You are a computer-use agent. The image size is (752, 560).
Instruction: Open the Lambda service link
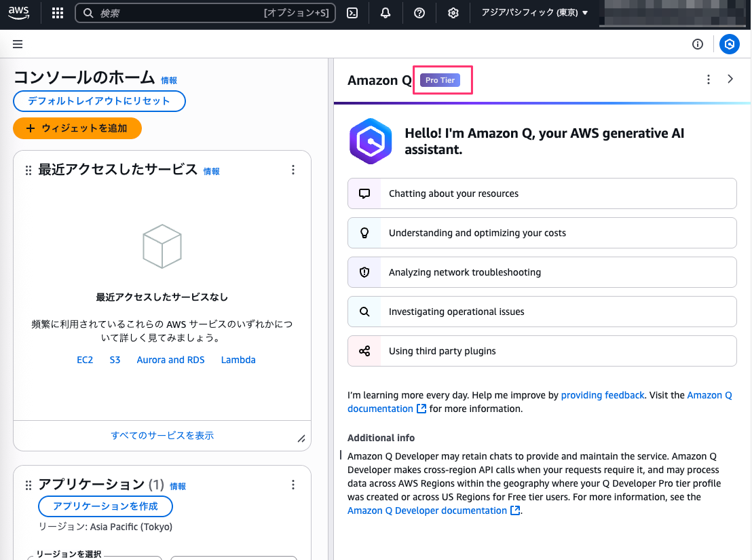(x=238, y=360)
